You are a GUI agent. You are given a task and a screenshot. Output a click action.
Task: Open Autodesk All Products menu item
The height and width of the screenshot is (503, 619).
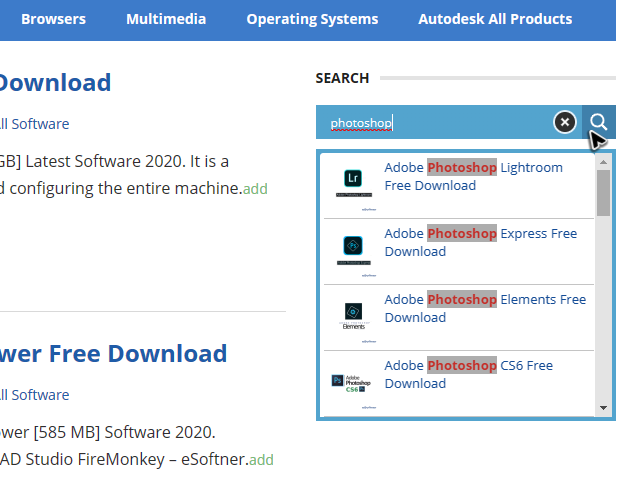click(x=495, y=19)
